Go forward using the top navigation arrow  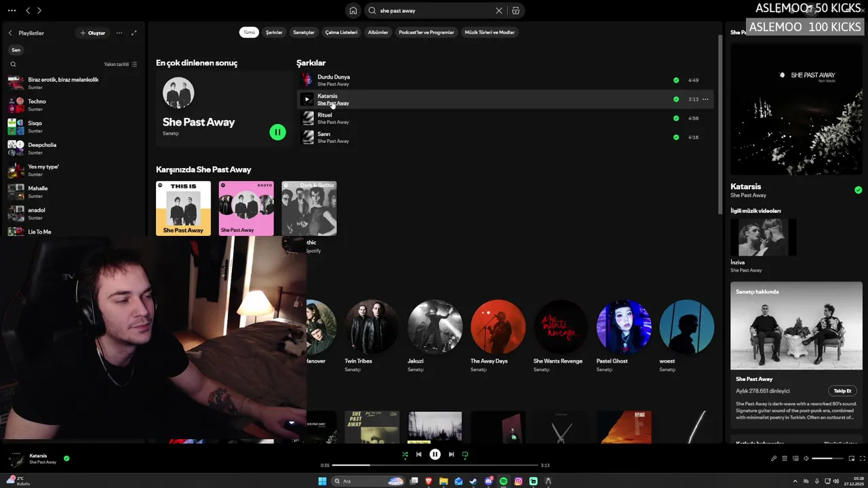tap(39, 11)
